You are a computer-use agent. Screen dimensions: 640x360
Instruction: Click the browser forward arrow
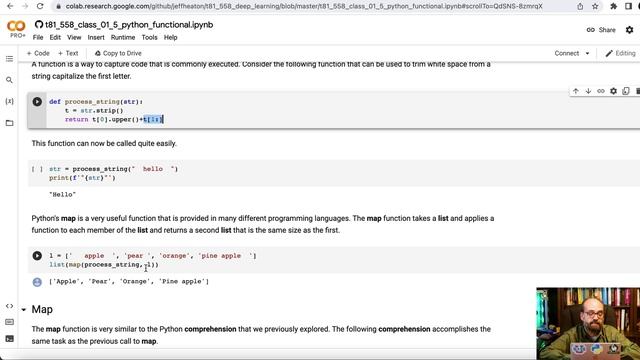click(x=25, y=6)
